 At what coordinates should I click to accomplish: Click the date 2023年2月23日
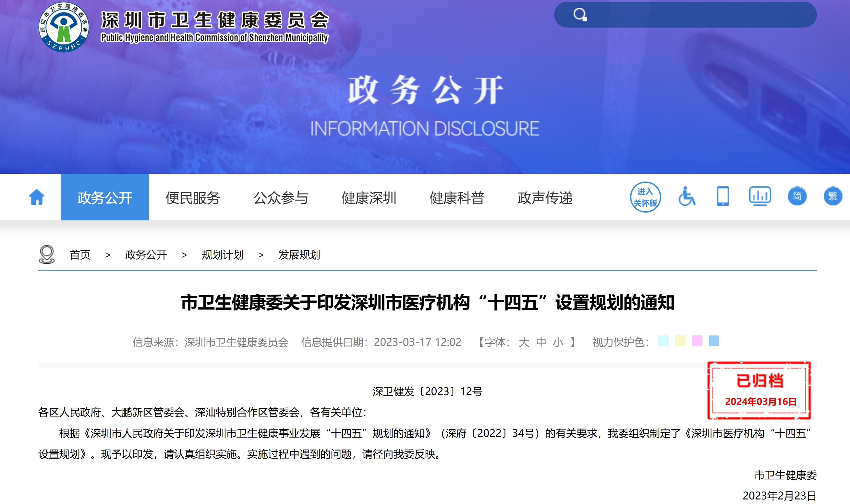[780, 496]
